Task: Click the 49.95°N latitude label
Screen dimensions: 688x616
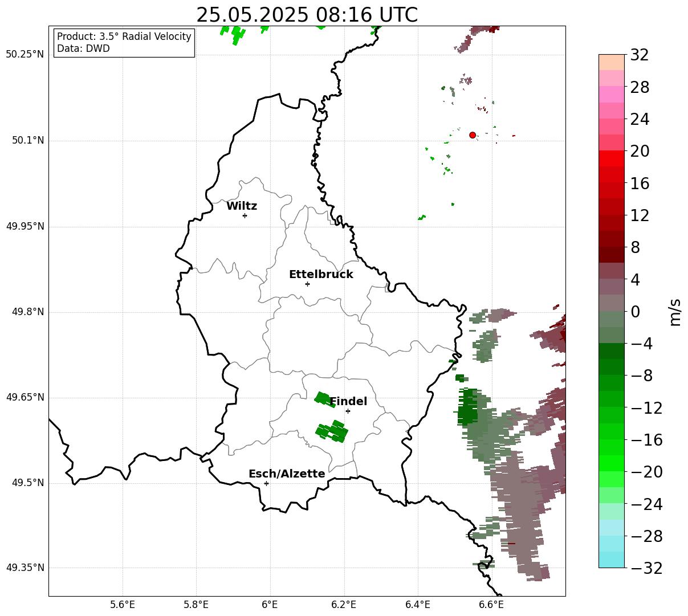Action: [25, 226]
